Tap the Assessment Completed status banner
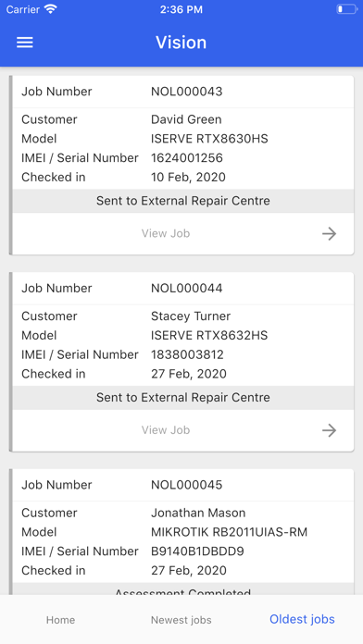This screenshot has width=363, height=644. (183, 589)
